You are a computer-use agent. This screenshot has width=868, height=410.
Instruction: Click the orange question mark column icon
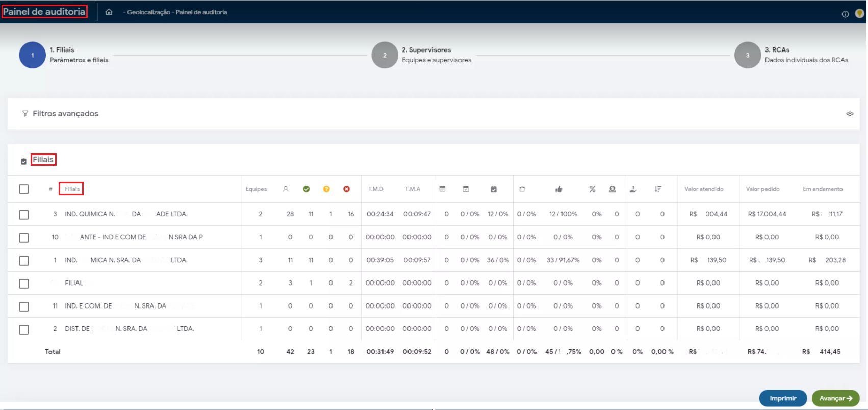click(326, 189)
